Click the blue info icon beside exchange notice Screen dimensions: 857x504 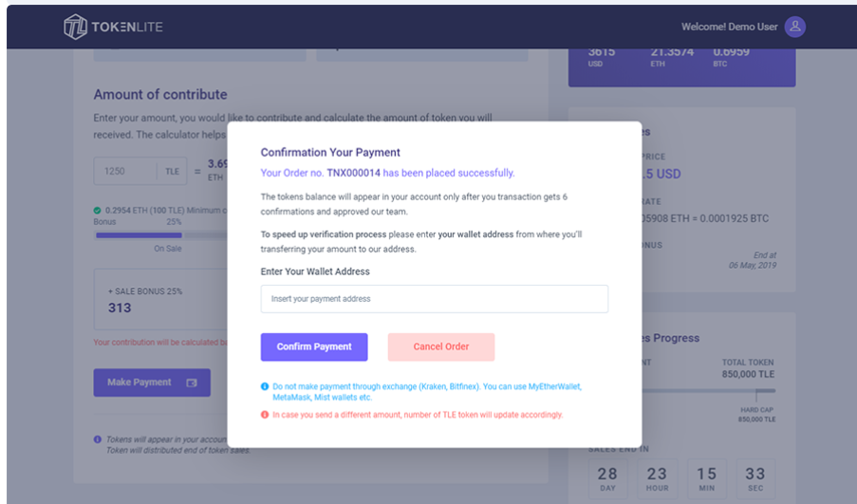tap(265, 386)
